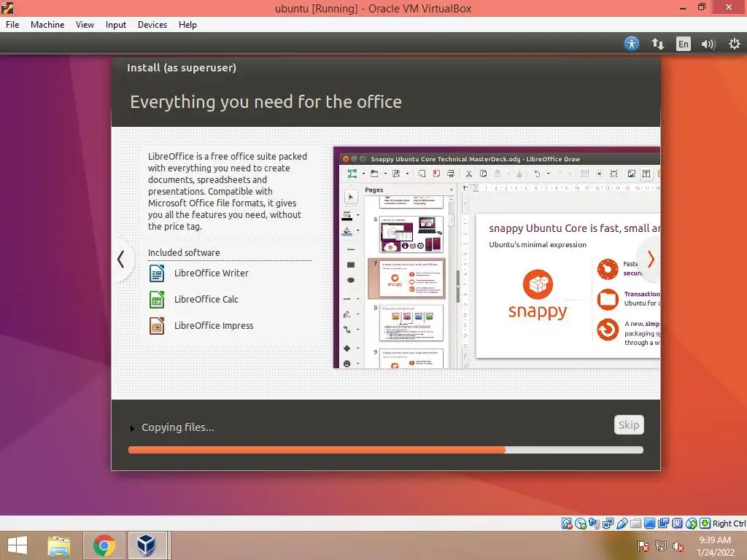Click the audio status icon in VirtualBox
The height and width of the screenshot is (560, 747).
pos(595,524)
